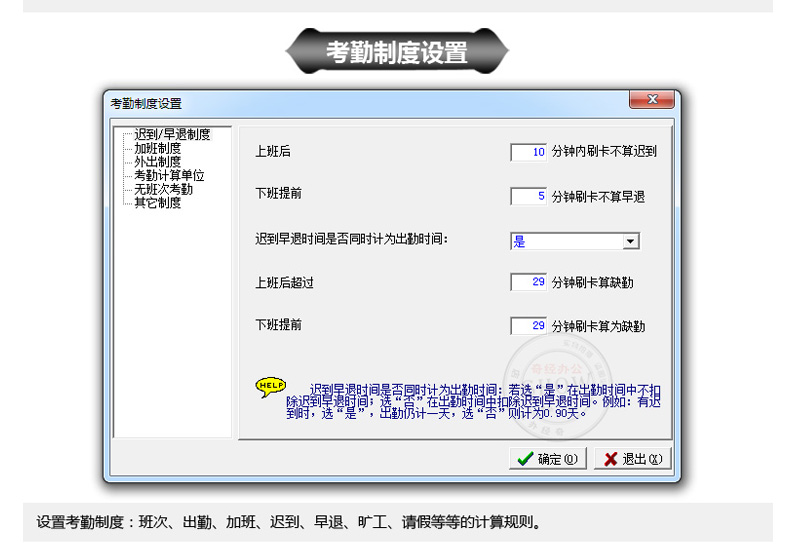Select 外出制度 in the left panel
790x545 pixels.
coord(157,161)
